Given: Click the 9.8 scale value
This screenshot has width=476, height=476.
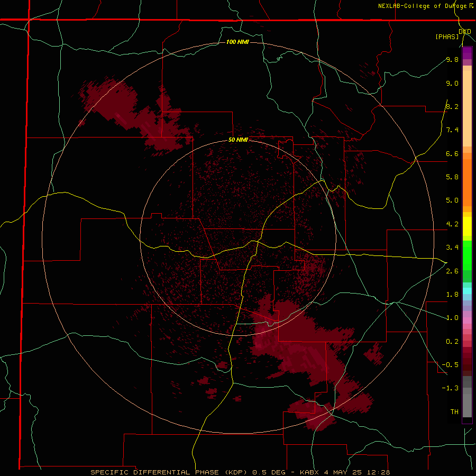Looking at the screenshot, I should (452, 59).
